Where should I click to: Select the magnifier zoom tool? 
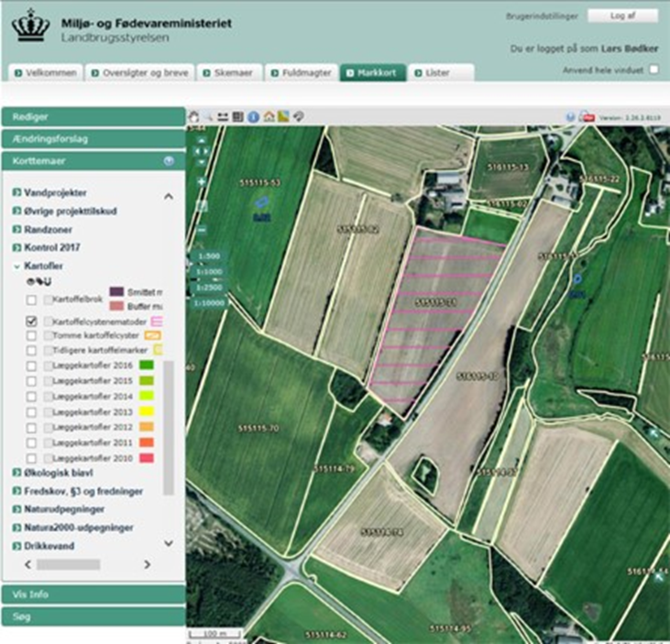[208, 116]
